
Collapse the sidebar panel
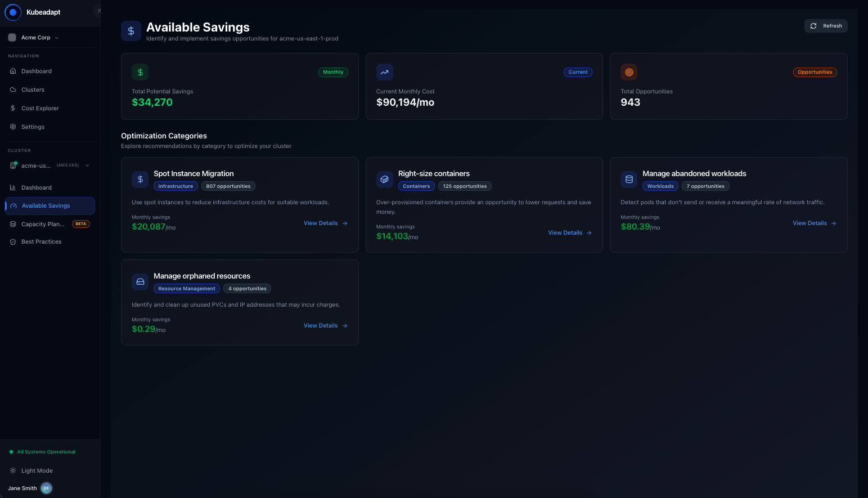click(x=98, y=11)
